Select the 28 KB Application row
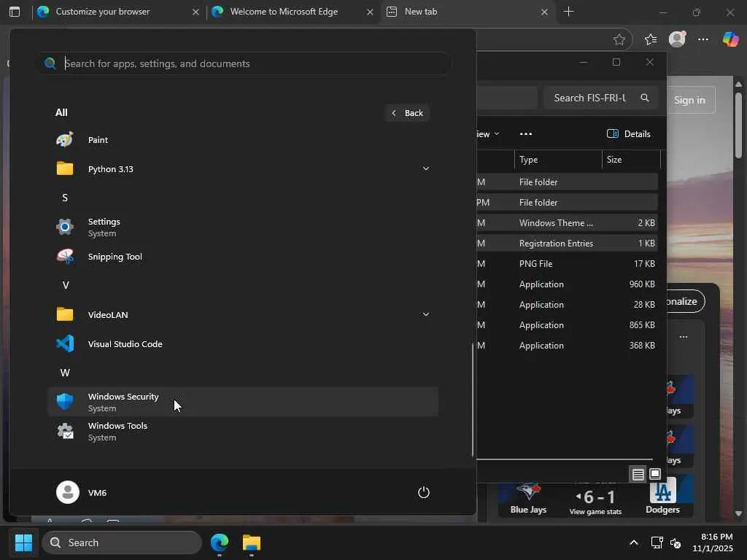747x560 pixels. pos(567,305)
